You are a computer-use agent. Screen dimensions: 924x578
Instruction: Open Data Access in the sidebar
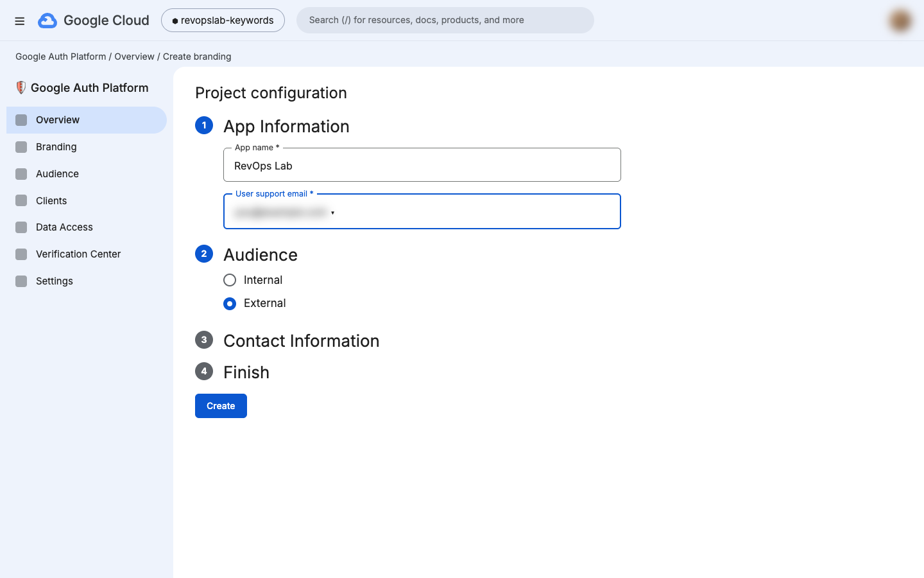pyautogui.click(x=87, y=227)
